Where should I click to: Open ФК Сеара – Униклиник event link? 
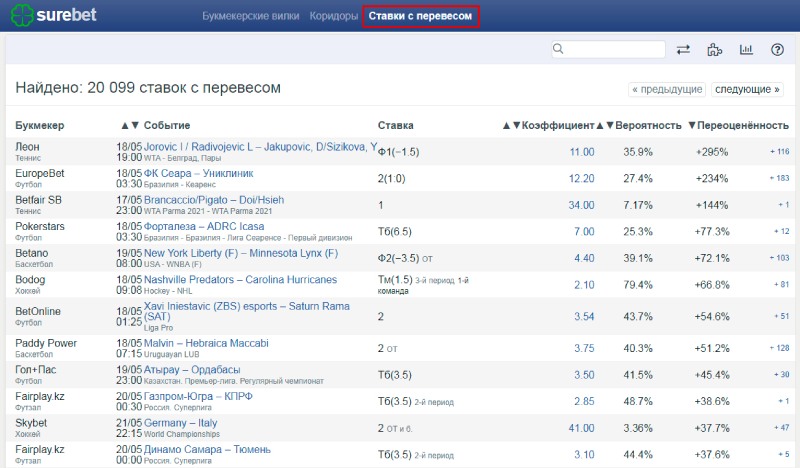198,174
